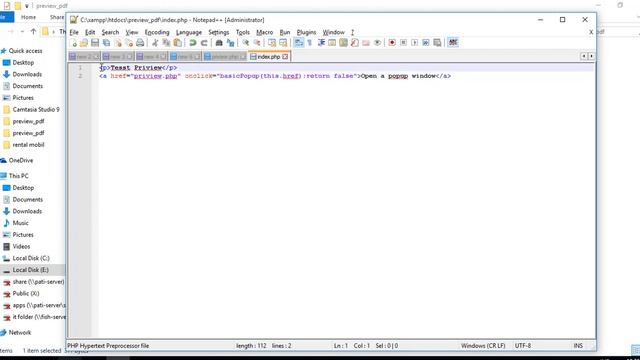Open Explorer quick access toolbar dropdown arrow
640x360 pixels.
27,6
